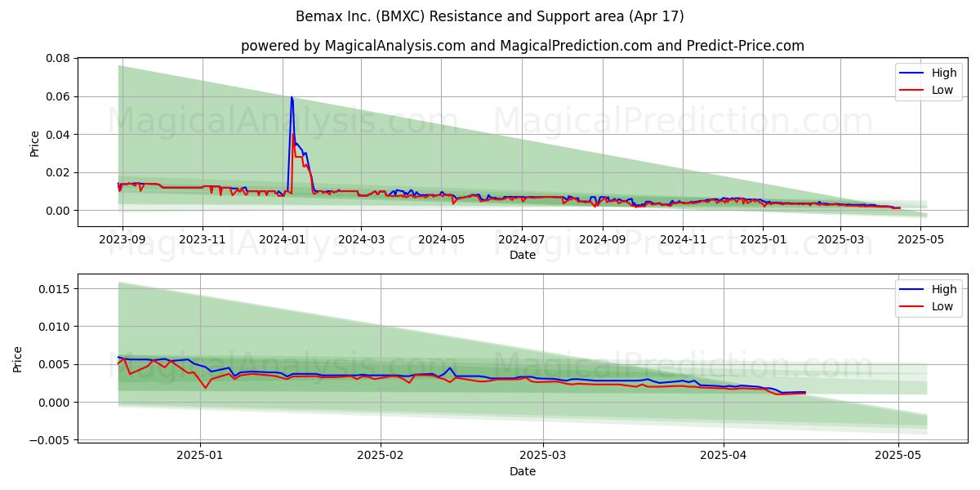Click the '2024-03' x-axis label in top chart
Screen dimensions: 980x490
tap(362, 239)
